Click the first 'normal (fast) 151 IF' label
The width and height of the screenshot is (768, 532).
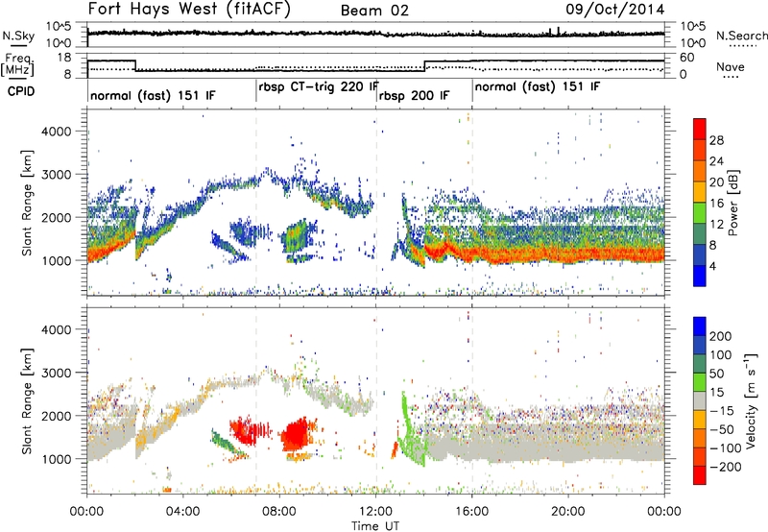(153, 95)
